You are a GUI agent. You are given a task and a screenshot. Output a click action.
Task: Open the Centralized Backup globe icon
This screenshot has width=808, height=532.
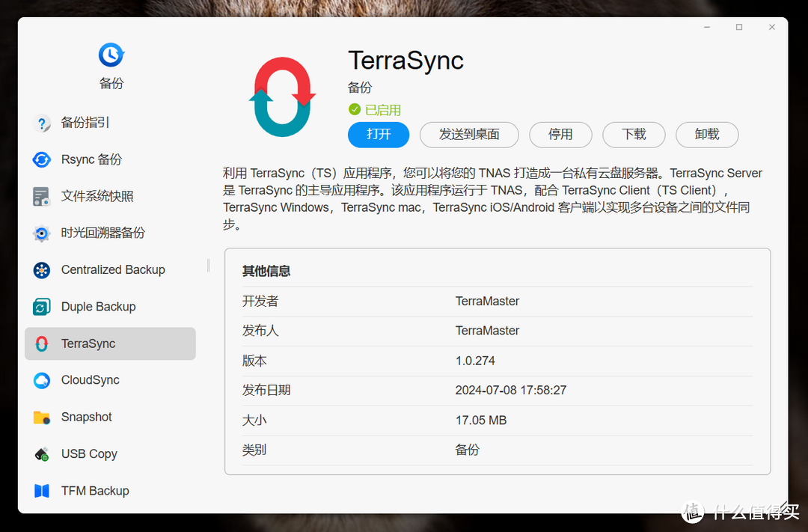pyautogui.click(x=43, y=269)
